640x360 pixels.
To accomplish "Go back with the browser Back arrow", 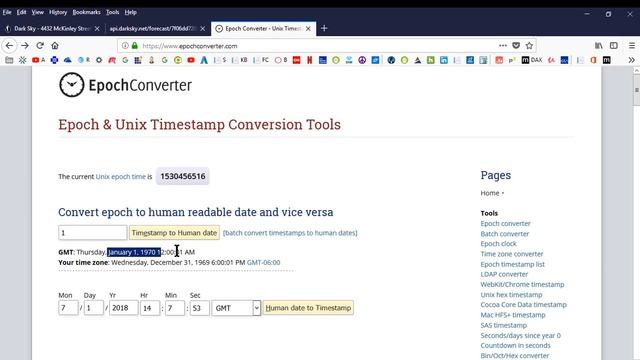I will tap(9, 46).
